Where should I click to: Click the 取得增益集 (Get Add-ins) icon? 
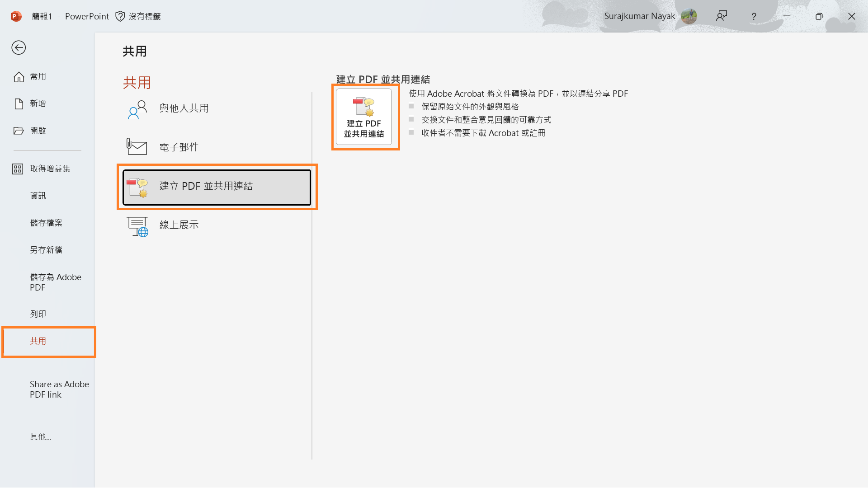coord(18,169)
